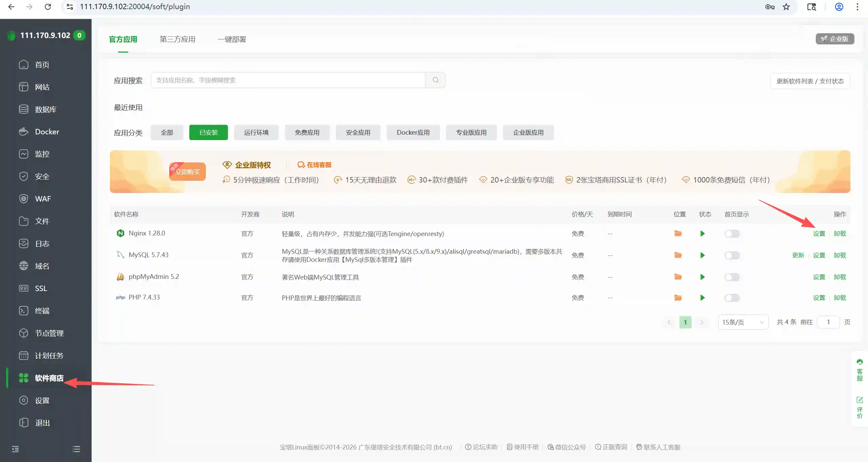Select page 1 pagination button
Screen dimensions: 868x462
click(x=685, y=322)
